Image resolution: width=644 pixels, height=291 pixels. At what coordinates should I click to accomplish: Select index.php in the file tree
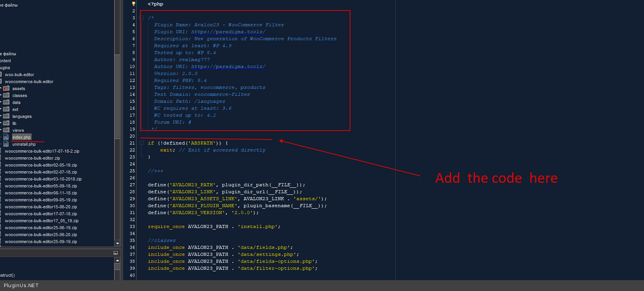(x=21, y=137)
